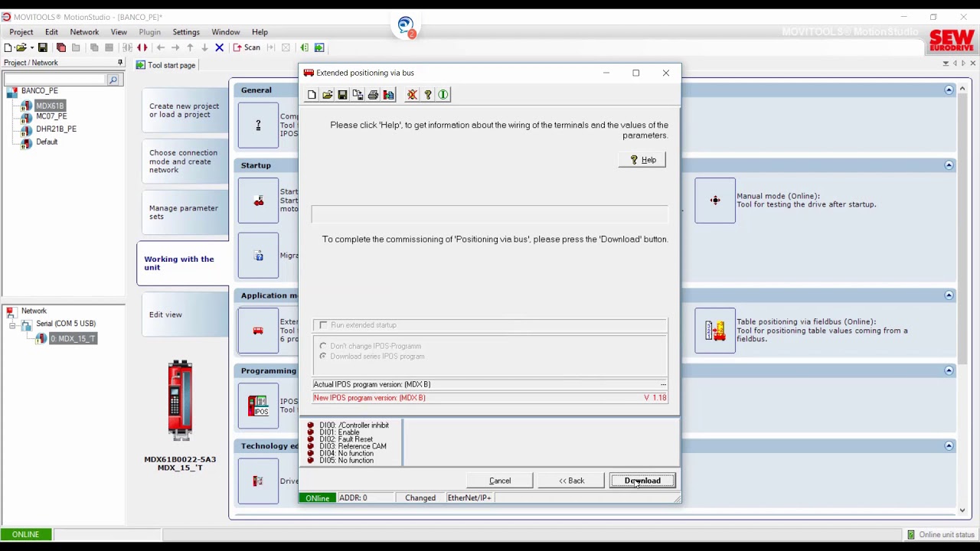Click the project search input field
This screenshot has width=980, height=551.
(55, 80)
